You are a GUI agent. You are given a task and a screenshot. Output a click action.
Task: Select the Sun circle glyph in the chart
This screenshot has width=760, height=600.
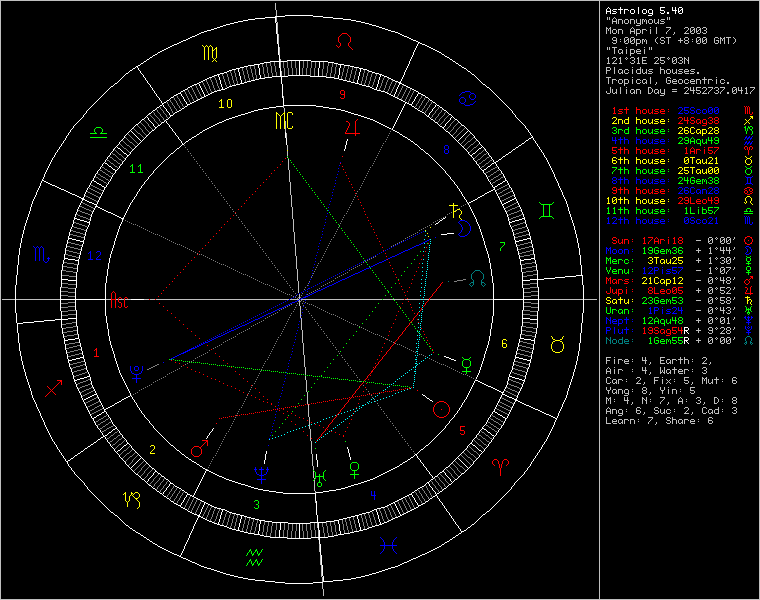click(441, 410)
